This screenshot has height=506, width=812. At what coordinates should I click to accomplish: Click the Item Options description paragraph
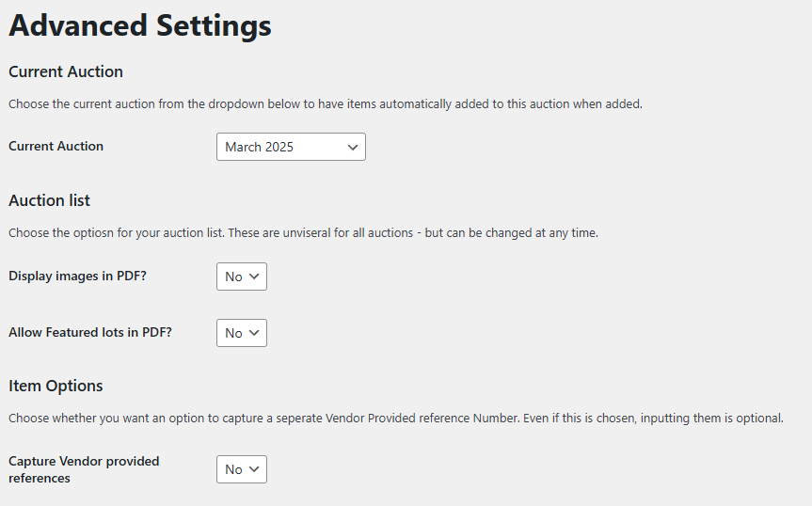coord(395,418)
